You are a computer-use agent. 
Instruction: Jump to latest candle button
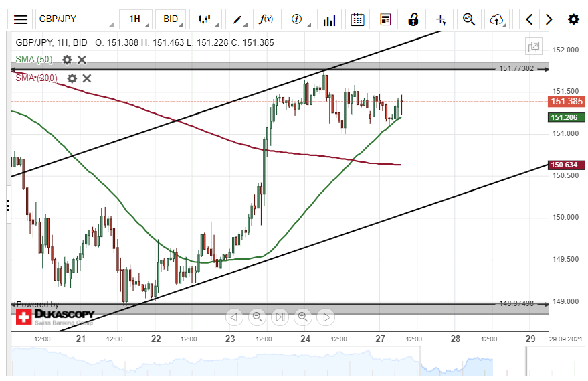[x=280, y=317]
